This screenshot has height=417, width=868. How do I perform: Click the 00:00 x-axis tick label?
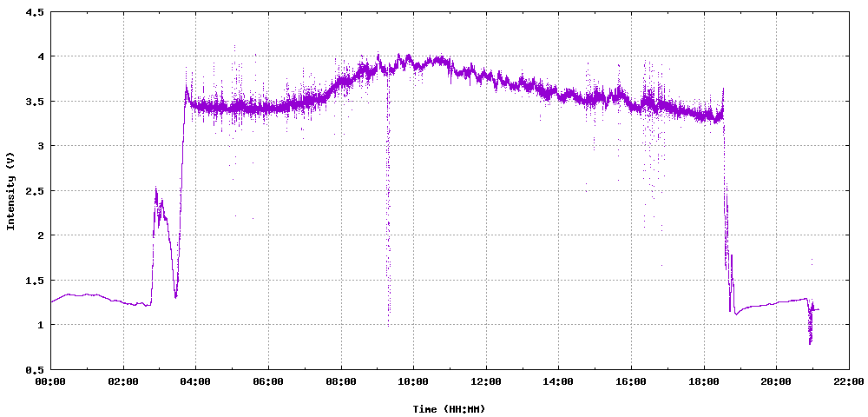51,381
